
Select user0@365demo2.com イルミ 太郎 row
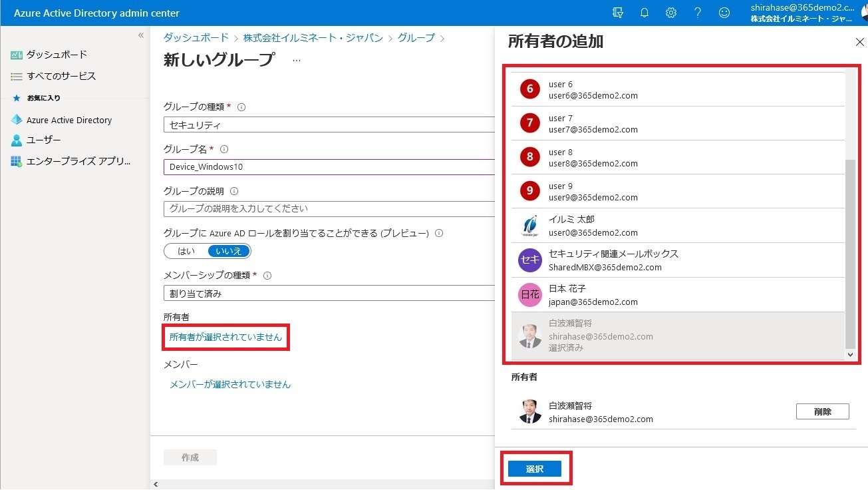pos(678,226)
